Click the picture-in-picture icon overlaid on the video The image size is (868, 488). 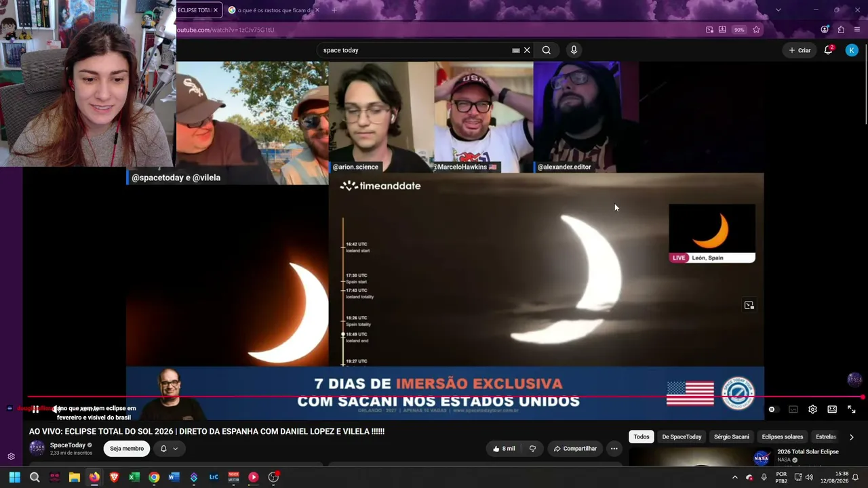[749, 306]
